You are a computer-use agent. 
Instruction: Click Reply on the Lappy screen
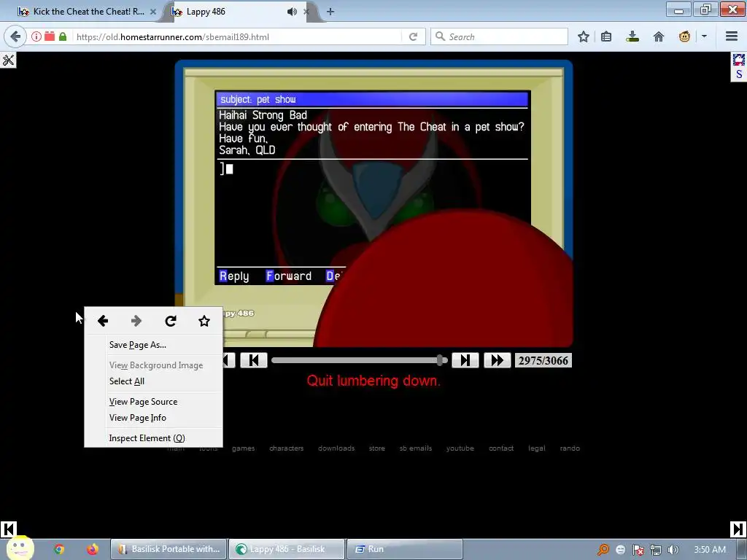coord(234,276)
